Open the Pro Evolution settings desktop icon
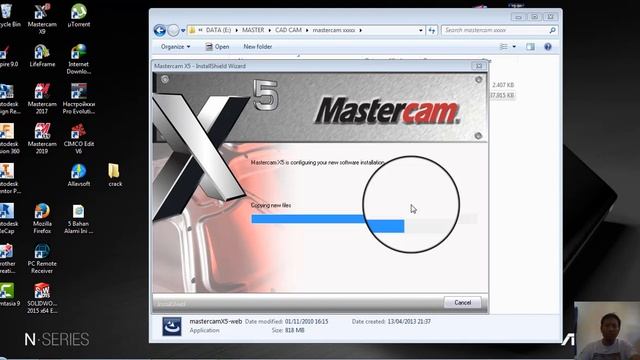Screen dimensions: 640x360 78,98
